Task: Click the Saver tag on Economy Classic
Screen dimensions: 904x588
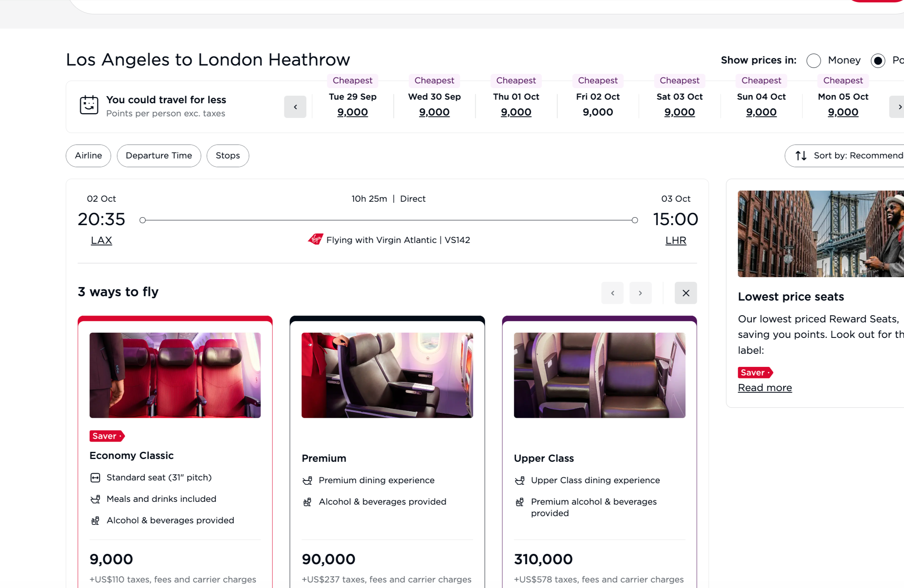Action: [x=107, y=436]
